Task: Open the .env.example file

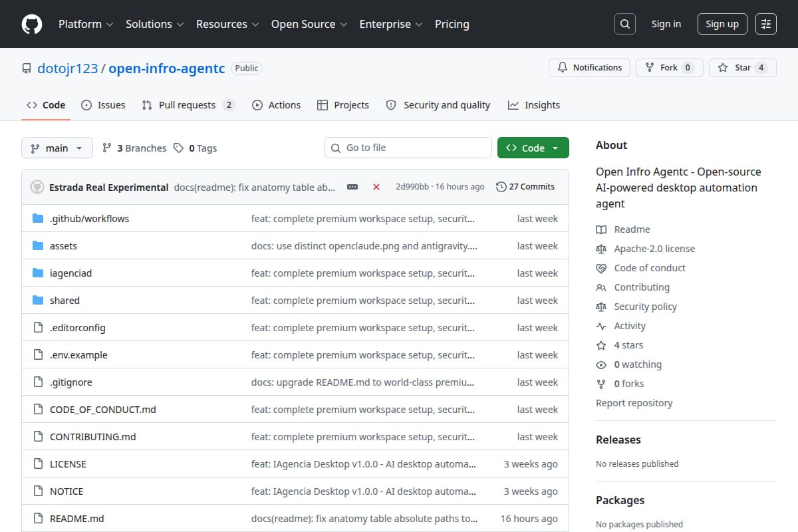Action: [78, 355]
